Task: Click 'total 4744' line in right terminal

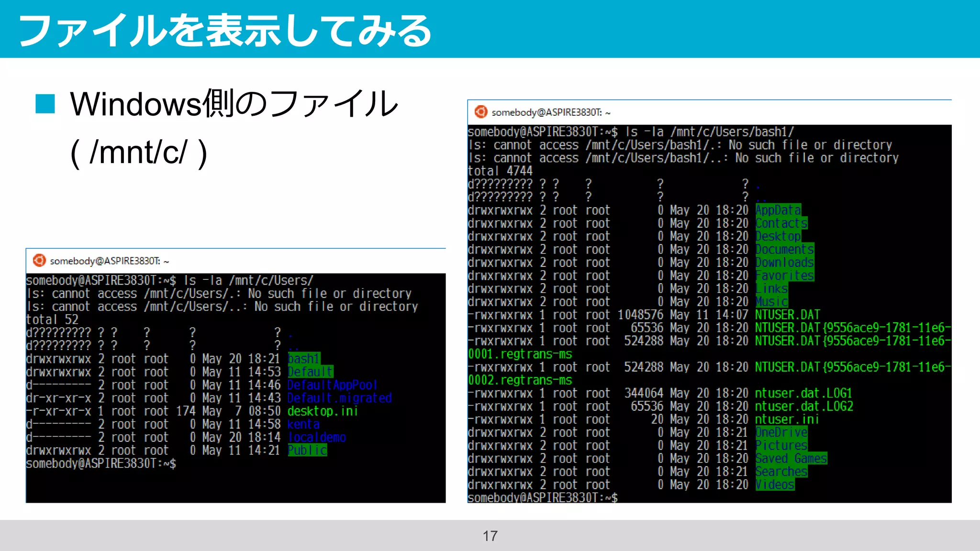Action: click(x=500, y=171)
